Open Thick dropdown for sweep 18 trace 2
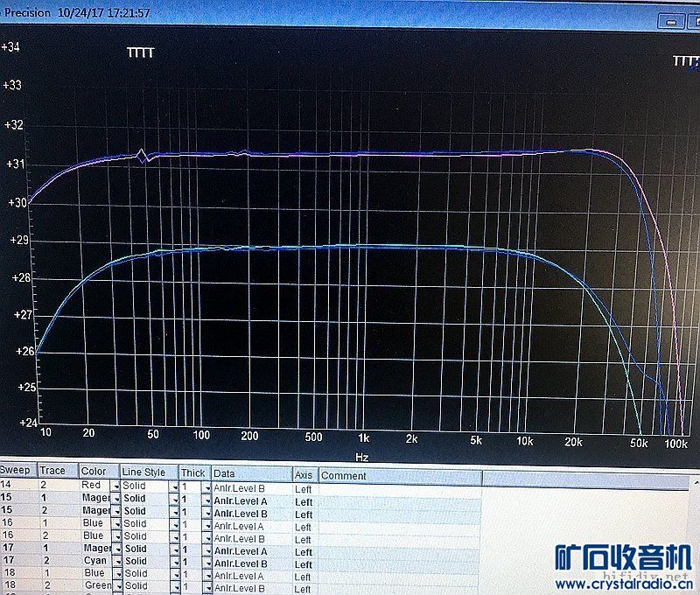This screenshot has width=700, height=595. pos(207,588)
